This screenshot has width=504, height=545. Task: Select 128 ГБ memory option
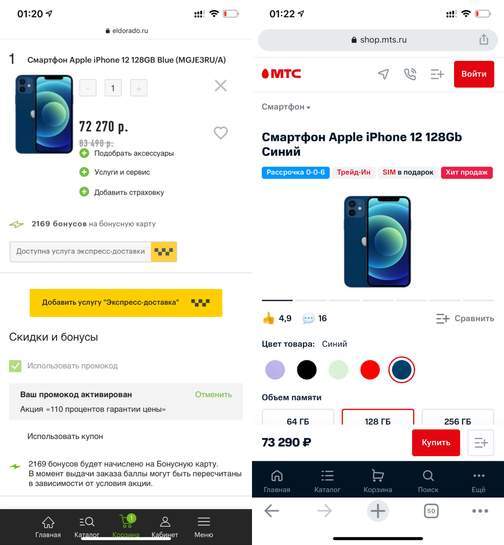point(378,417)
